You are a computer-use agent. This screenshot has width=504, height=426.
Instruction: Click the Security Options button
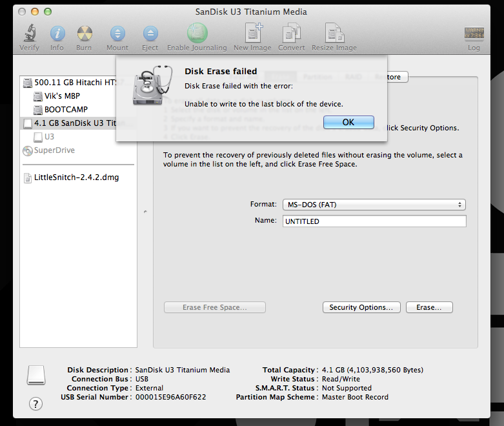(361, 307)
